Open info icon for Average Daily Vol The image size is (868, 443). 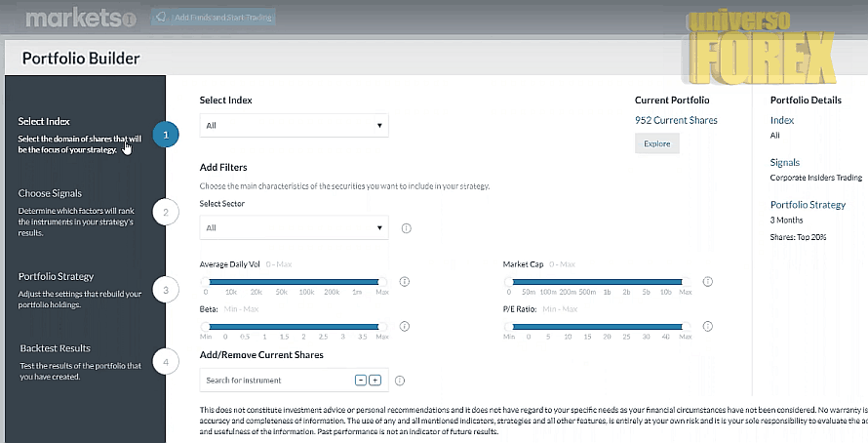[x=404, y=281]
